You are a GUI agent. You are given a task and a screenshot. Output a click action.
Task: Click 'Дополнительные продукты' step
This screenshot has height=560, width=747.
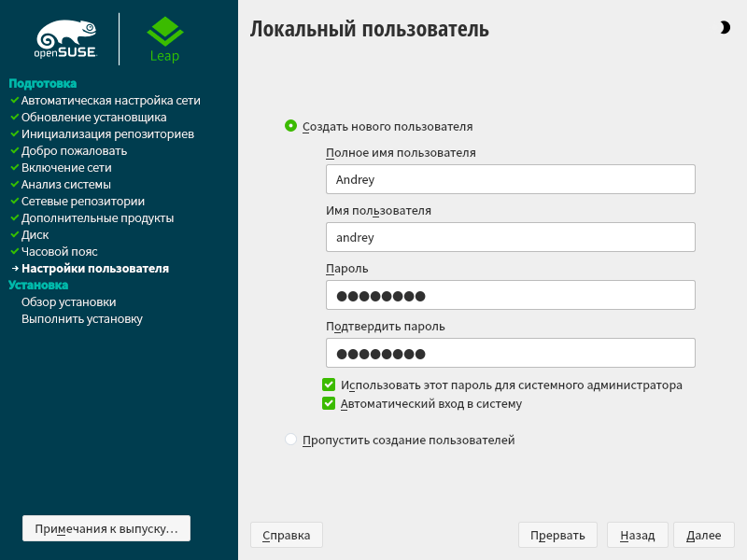97,218
